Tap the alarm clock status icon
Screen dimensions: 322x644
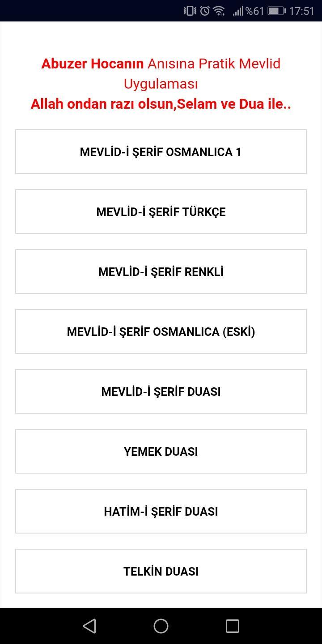point(205,11)
